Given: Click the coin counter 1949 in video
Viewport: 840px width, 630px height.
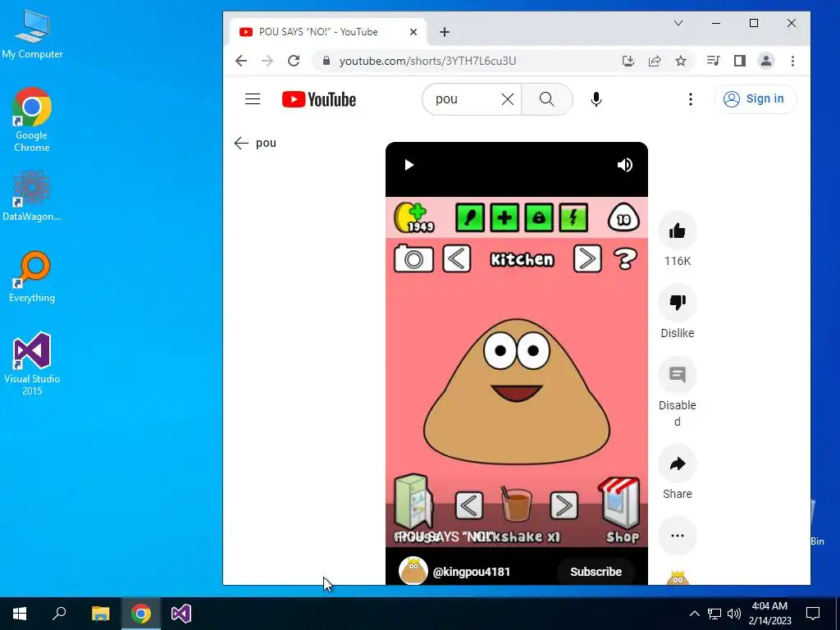Looking at the screenshot, I should (x=414, y=218).
